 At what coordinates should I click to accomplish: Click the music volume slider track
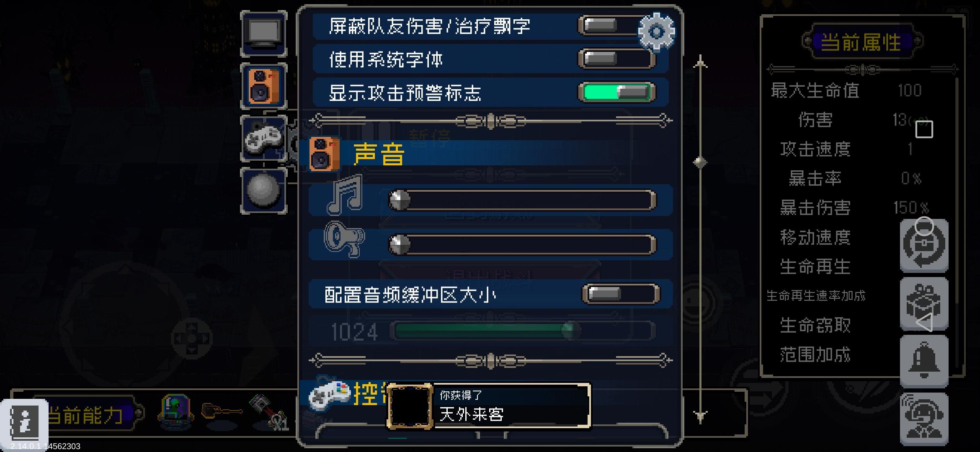(522, 200)
